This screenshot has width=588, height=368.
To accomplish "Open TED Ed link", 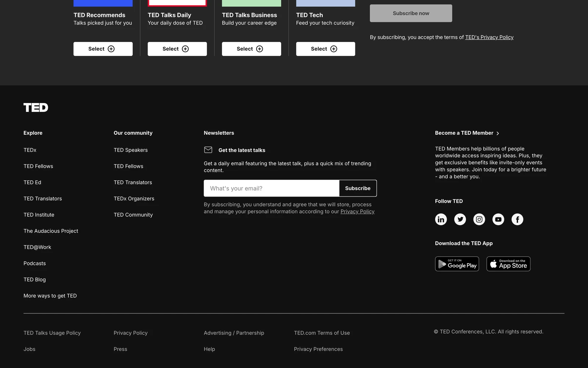I will [x=32, y=183].
